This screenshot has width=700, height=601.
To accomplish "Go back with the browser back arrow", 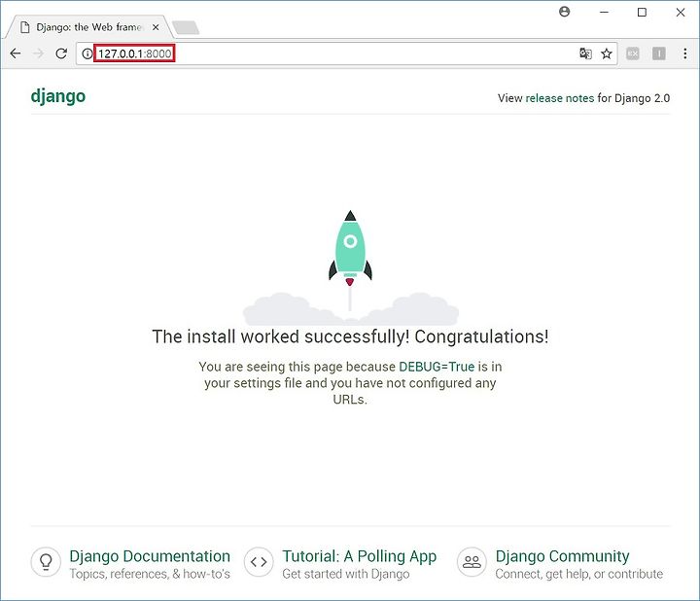I will (x=16, y=53).
